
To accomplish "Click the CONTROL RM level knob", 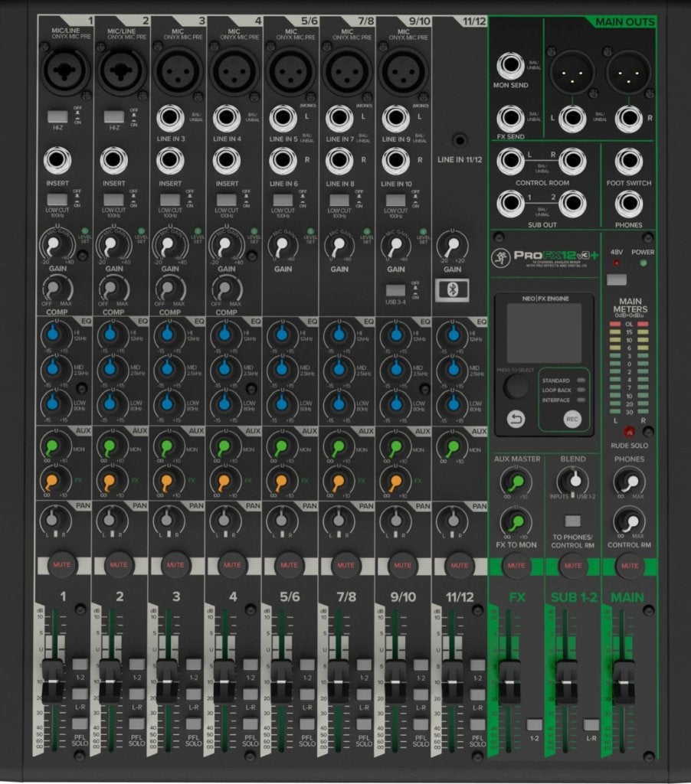I will click(630, 522).
